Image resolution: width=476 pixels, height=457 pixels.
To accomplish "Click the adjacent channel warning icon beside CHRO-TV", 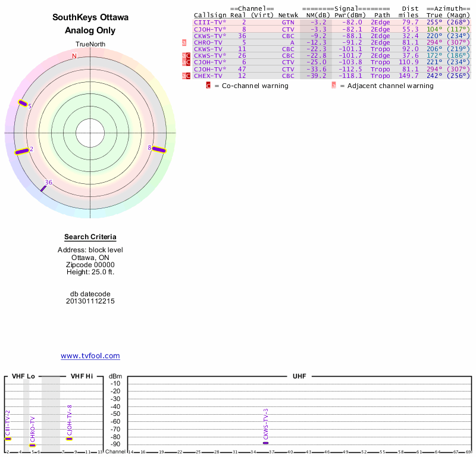I will click(184, 42).
